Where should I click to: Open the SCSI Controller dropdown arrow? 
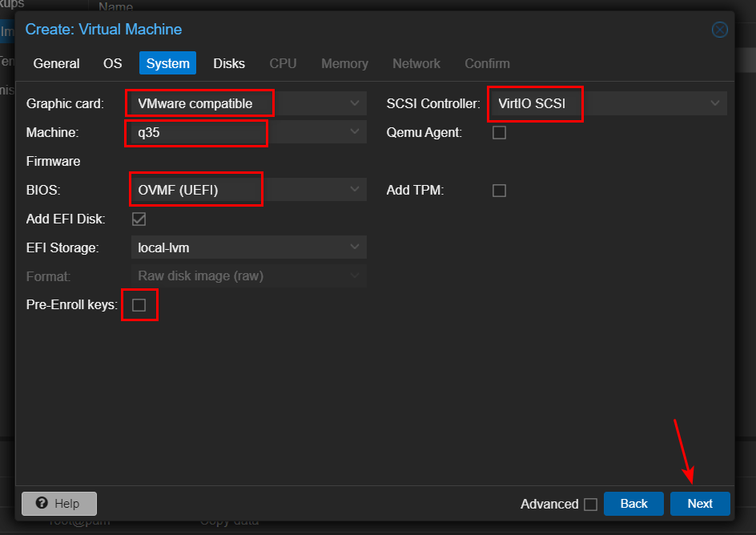pyautogui.click(x=714, y=103)
